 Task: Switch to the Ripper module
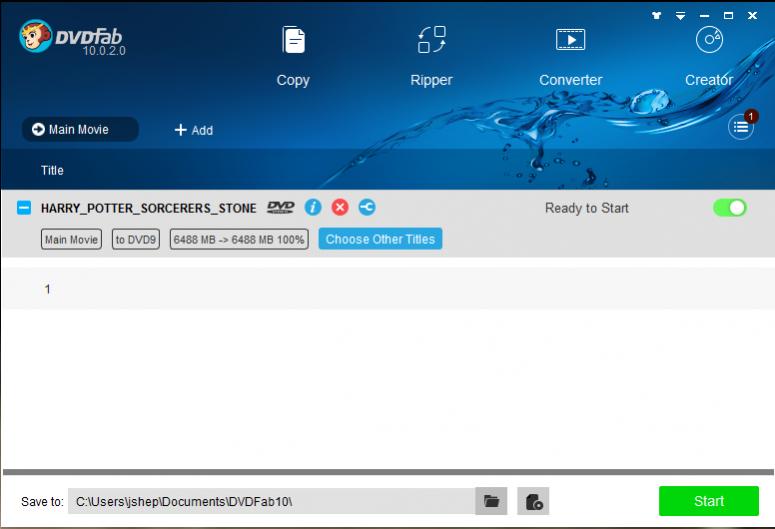point(431,56)
